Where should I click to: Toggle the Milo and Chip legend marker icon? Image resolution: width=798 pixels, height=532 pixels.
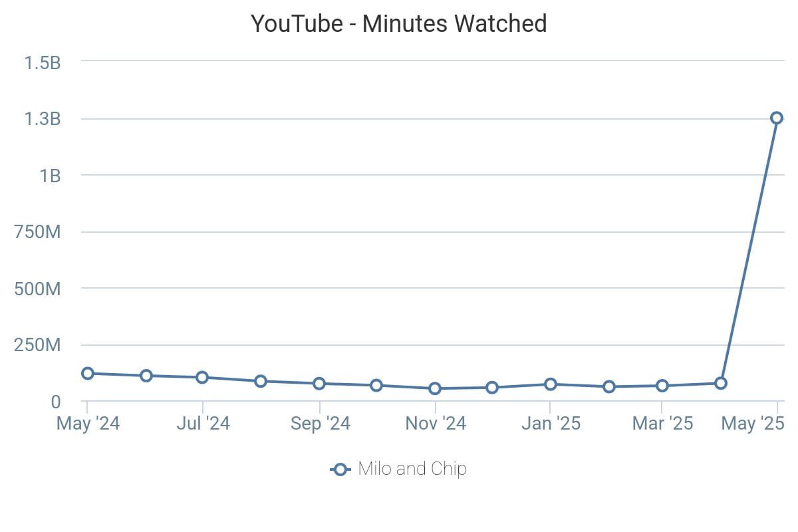point(340,469)
